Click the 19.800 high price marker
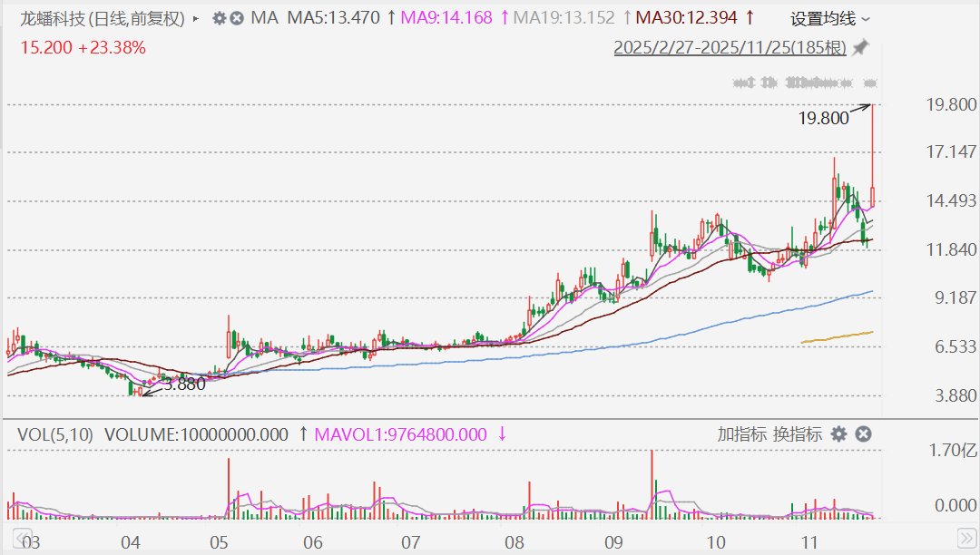980x555 pixels. [823, 118]
